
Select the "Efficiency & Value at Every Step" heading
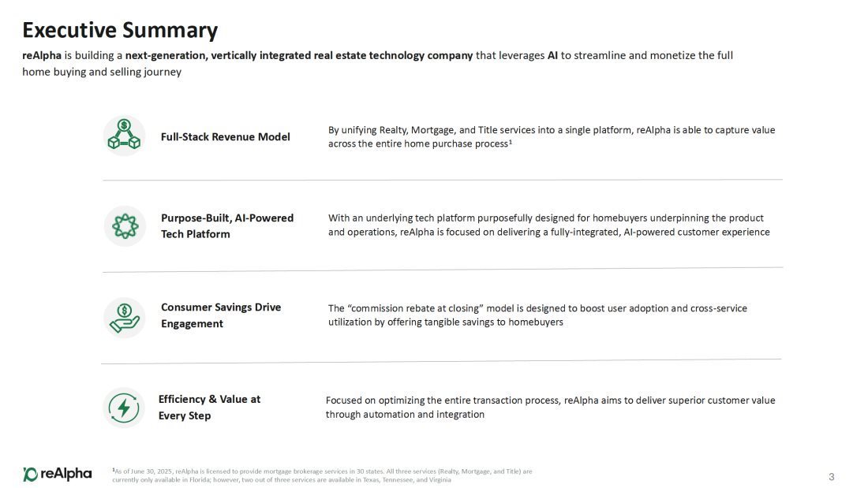209,407
